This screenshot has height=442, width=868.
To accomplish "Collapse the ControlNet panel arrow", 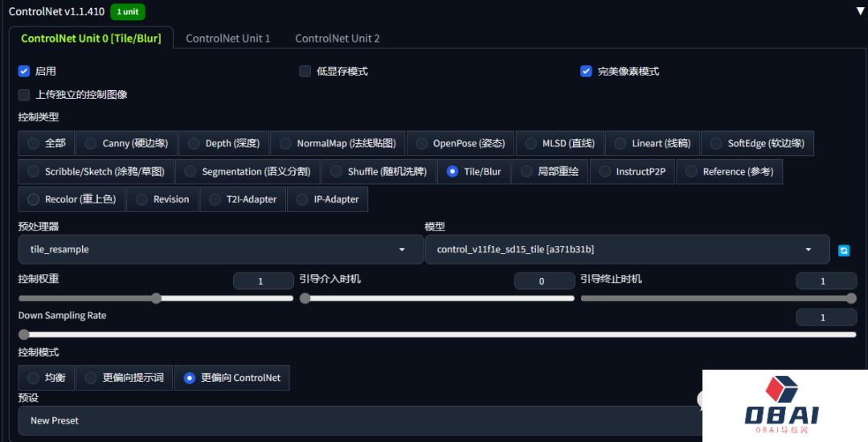I will point(861,11).
